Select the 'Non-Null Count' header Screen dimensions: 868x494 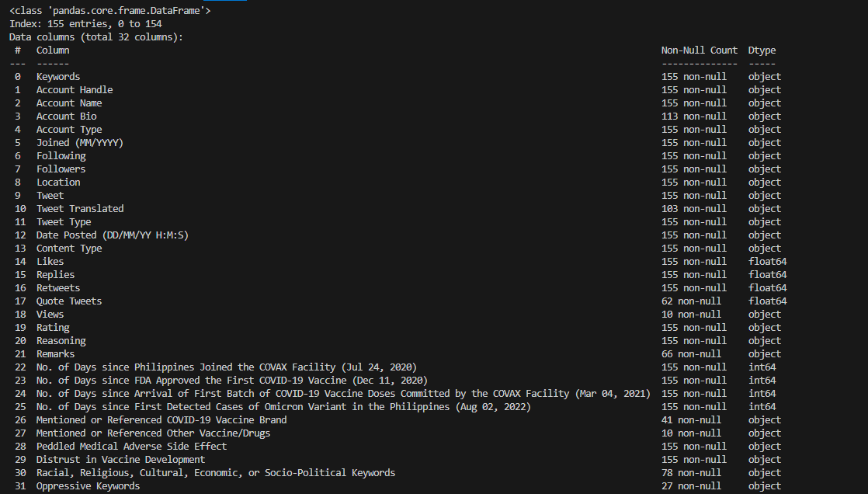[700, 50]
